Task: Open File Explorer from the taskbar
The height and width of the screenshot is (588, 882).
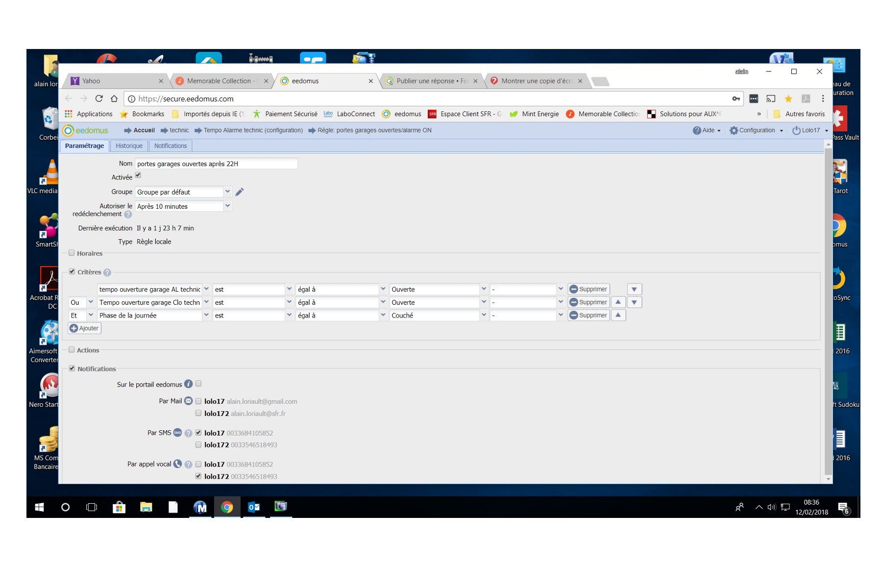Action: [x=146, y=507]
